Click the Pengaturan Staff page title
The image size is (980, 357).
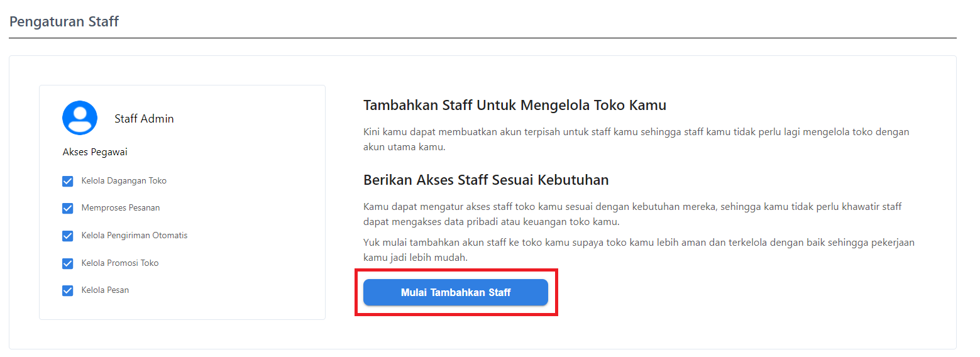point(64,22)
